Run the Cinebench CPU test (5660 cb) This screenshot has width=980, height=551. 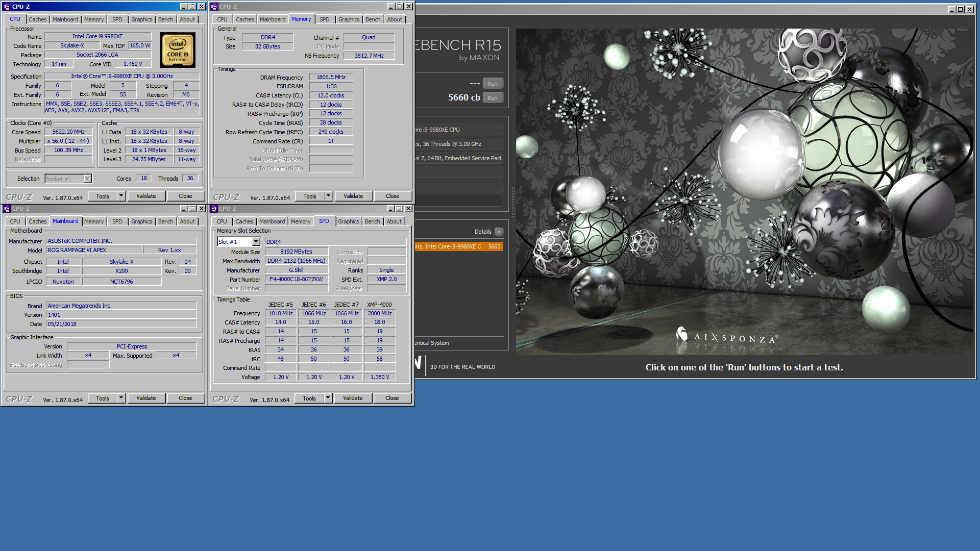click(x=493, y=98)
